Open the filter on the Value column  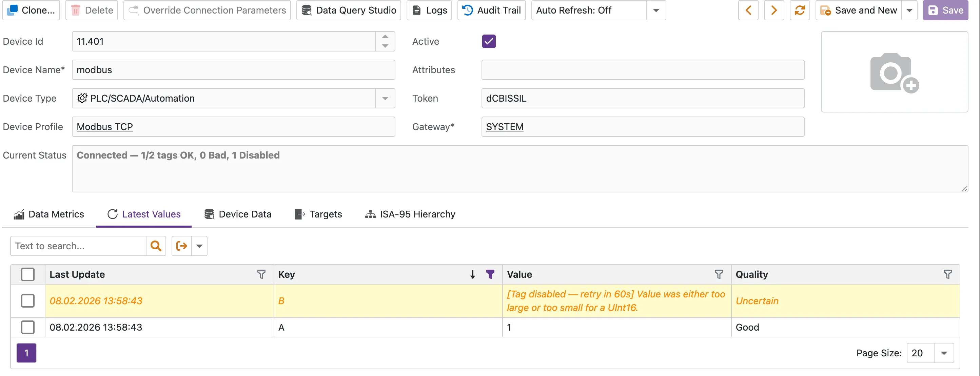[x=718, y=274]
